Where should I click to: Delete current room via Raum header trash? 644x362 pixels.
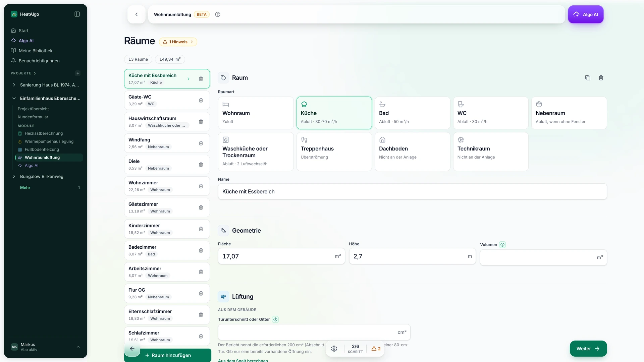(601, 78)
